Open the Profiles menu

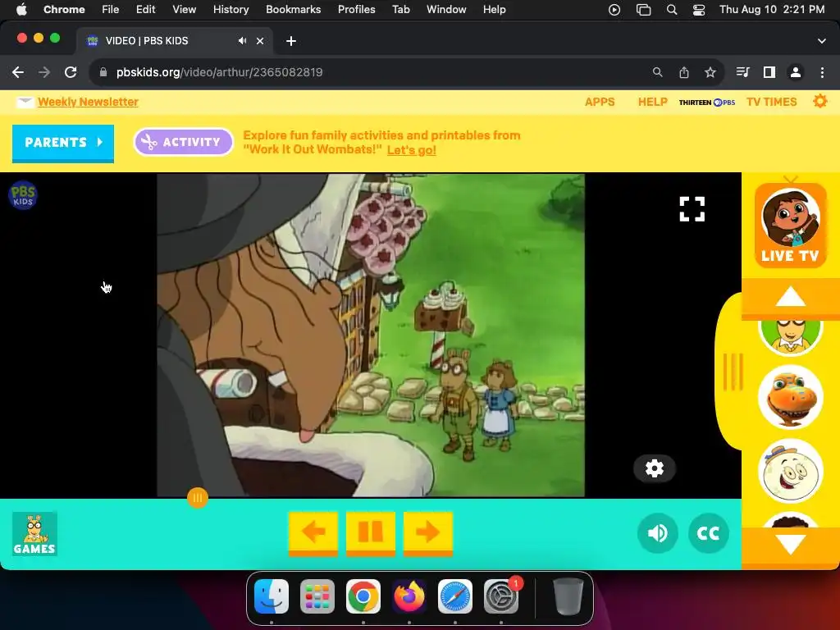tap(356, 9)
